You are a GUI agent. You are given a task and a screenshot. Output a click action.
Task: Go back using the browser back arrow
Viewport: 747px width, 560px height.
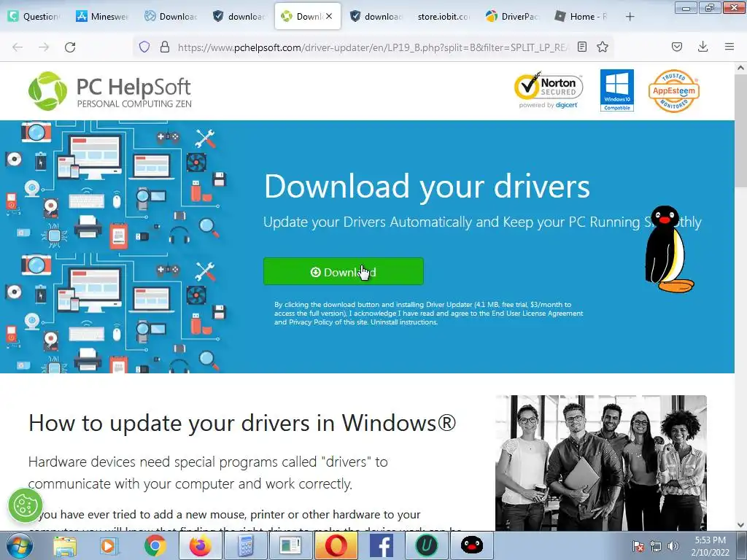[x=18, y=47]
